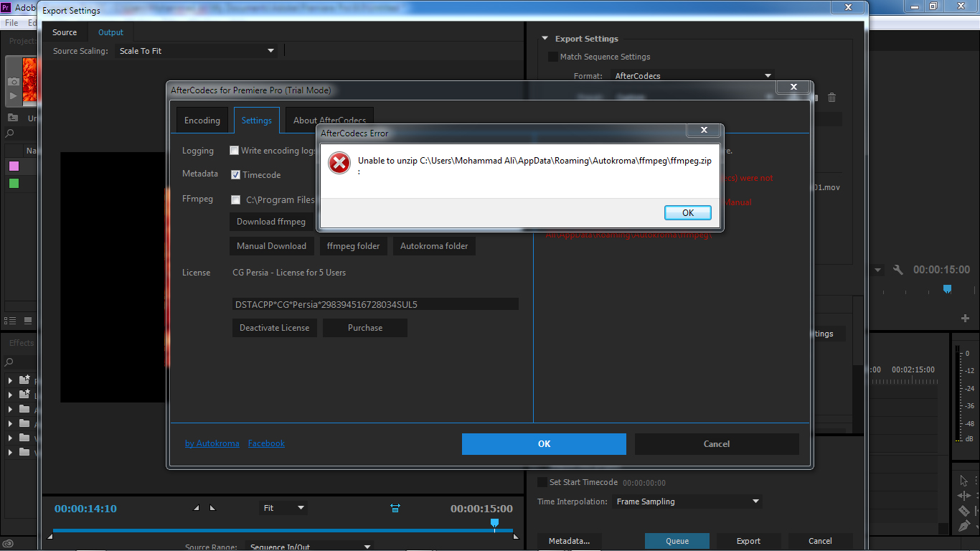Open the by Autokroma link
The height and width of the screenshot is (551, 980).
(212, 443)
